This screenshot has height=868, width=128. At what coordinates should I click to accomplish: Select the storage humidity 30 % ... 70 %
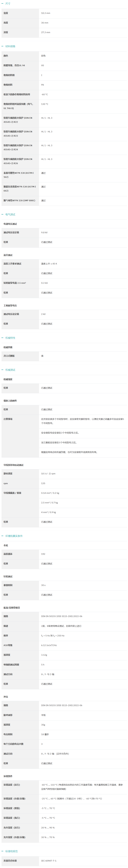(x=48, y=837)
